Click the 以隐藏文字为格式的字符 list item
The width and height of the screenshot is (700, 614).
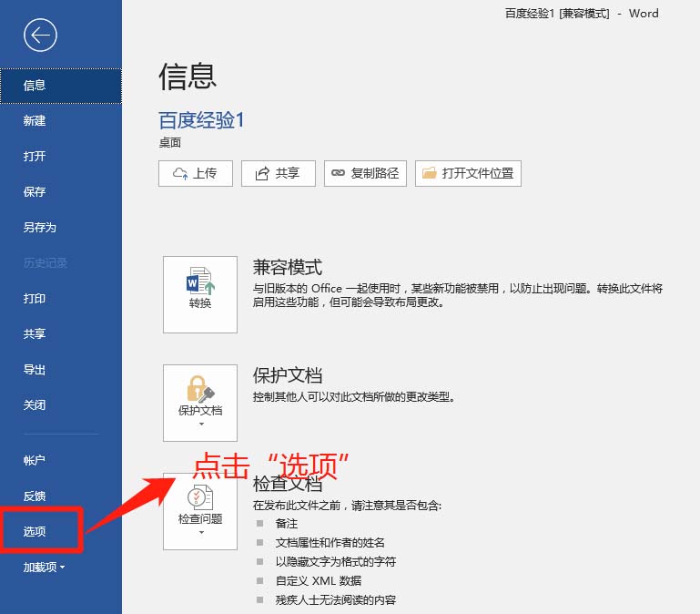336,562
